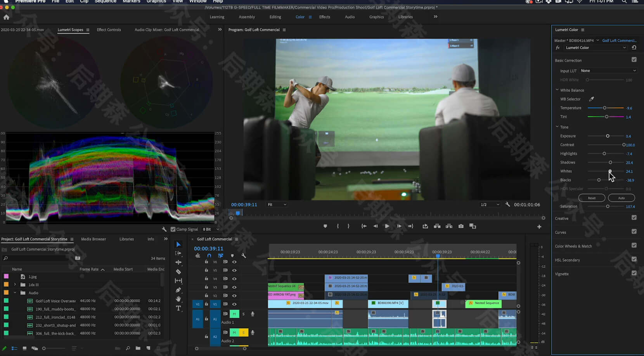Select the Track Select Forward tool
Viewport: 644px width, 356px height.
[178, 253]
